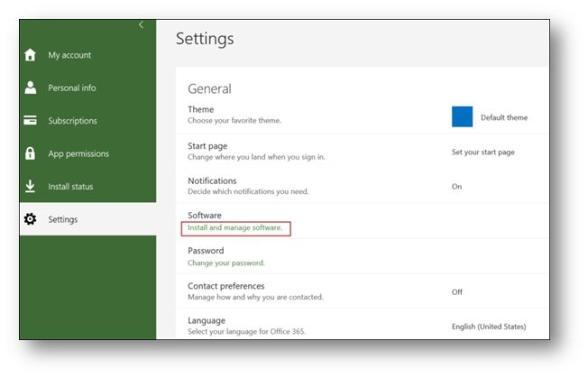Click the gear icon for Settings
The height and width of the screenshot is (378, 588).
(30, 219)
